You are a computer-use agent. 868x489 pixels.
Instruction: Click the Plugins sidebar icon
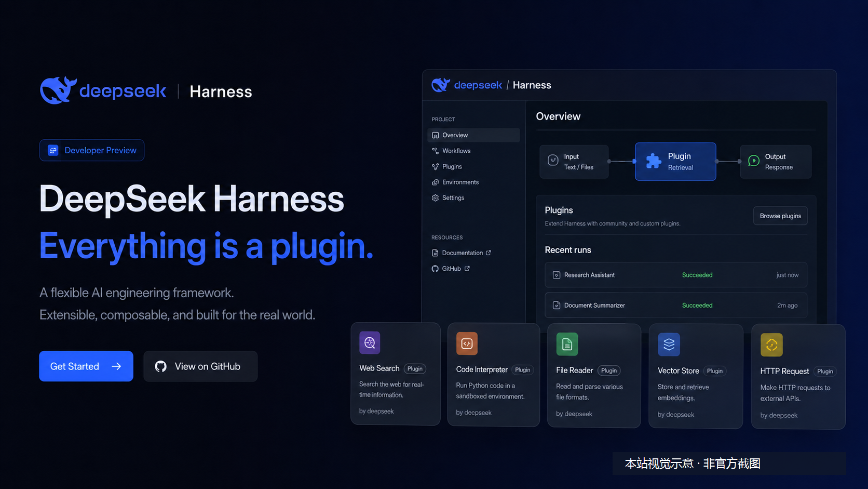pyautogui.click(x=436, y=167)
